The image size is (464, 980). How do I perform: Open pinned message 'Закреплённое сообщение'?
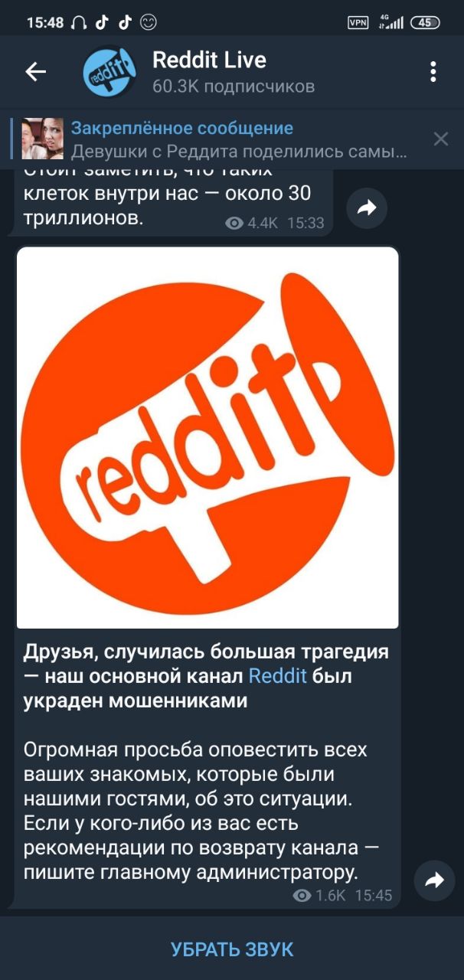click(182, 128)
